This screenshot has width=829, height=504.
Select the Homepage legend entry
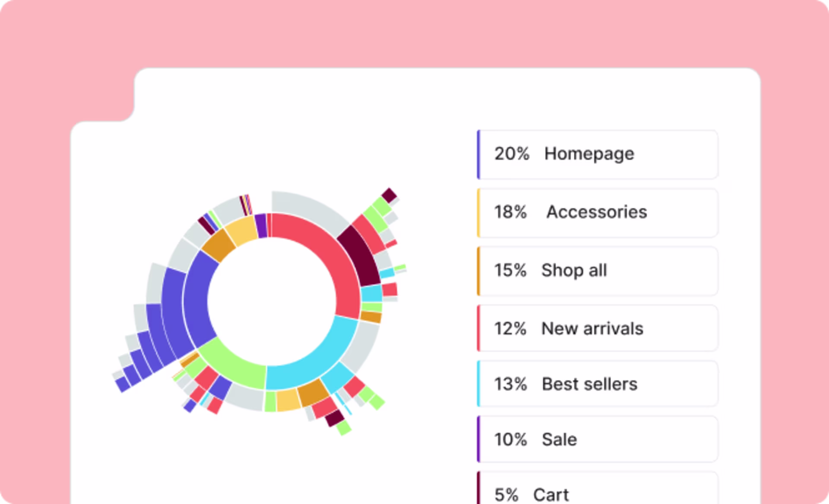coord(598,154)
